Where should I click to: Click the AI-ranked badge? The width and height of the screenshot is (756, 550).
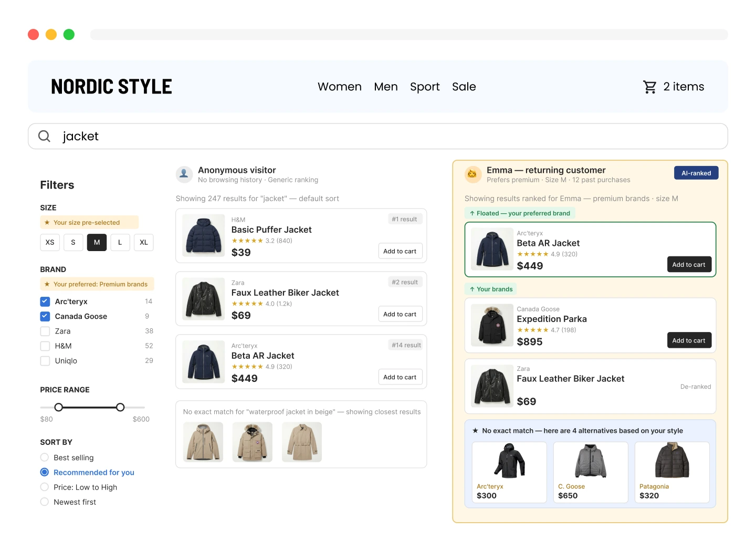point(696,173)
